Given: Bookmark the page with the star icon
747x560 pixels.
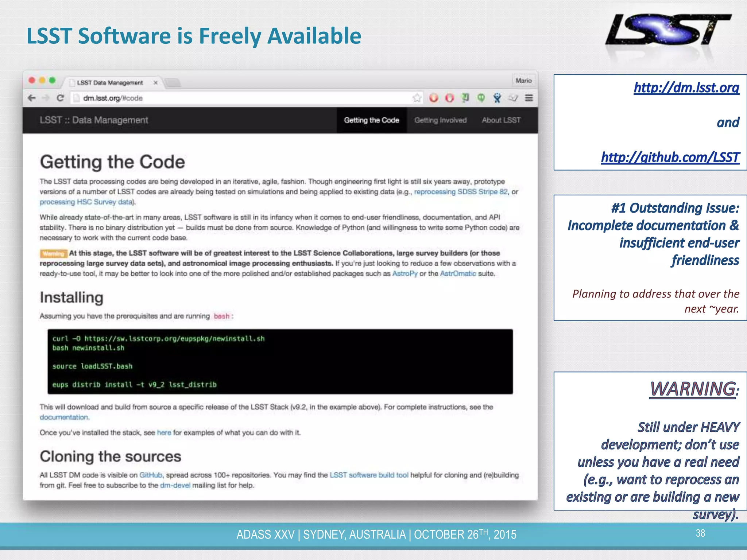Looking at the screenshot, I should [x=417, y=98].
